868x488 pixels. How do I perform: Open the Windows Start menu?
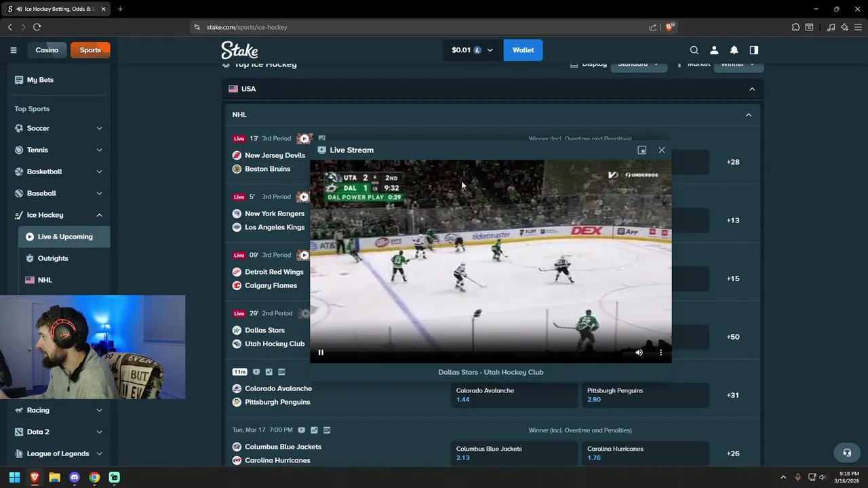[14, 477]
